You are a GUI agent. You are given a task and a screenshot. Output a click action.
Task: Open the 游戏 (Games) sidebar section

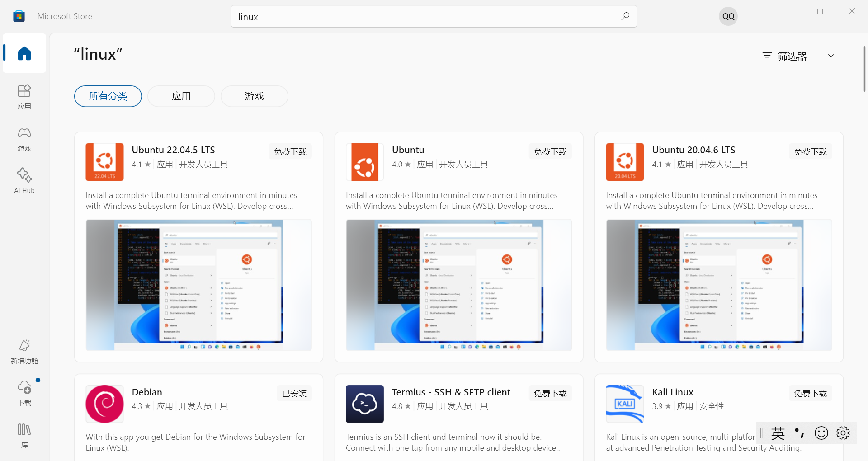[x=24, y=139]
